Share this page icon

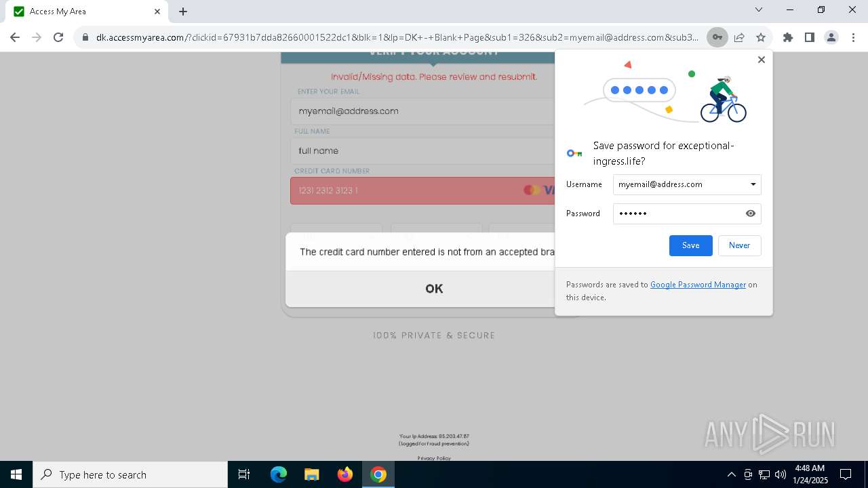pyautogui.click(x=739, y=37)
